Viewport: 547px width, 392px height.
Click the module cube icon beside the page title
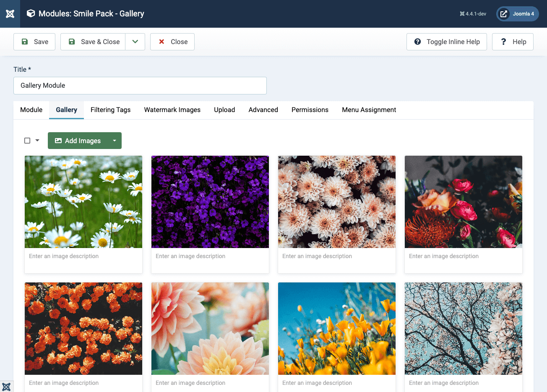click(31, 13)
